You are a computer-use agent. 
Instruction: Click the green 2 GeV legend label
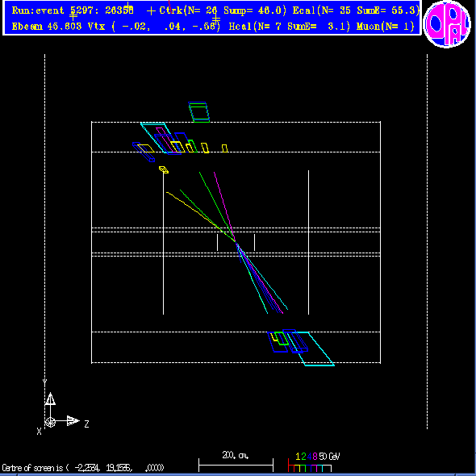303,457
